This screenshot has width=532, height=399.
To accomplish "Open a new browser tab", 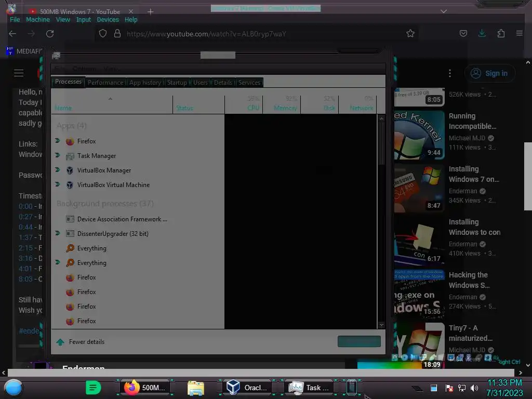I will coord(150,12).
